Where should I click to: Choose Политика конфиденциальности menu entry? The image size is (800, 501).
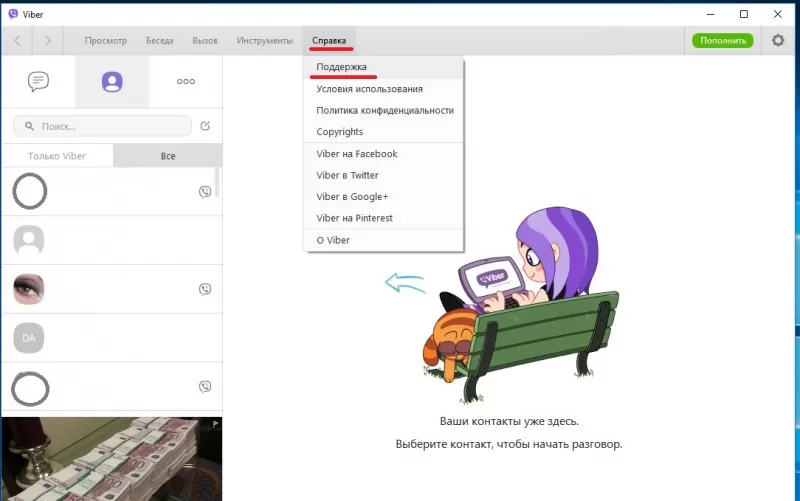(x=384, y=110)
